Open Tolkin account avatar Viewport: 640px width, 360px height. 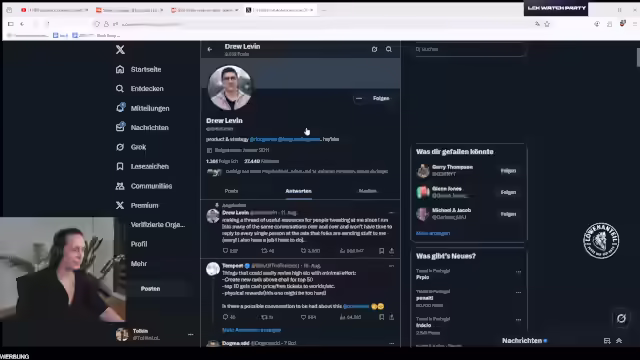tap(122, 334)
